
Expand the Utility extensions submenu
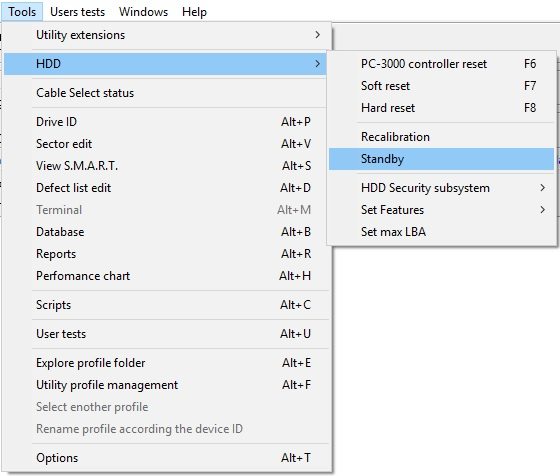(166, 35)
